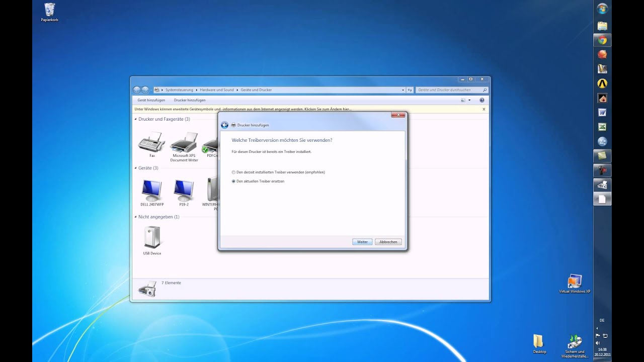The height and width of the screenshot is (362, 644).
Task: Click 'Drucker hinzufügen' in the Explorer toolbar
Action: (x=190, y=100)
